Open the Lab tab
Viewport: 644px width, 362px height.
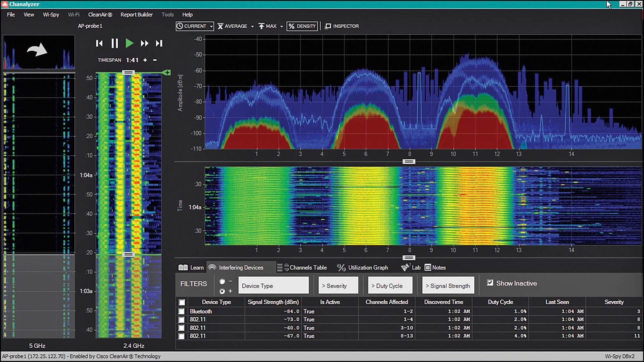coord(411,267)
